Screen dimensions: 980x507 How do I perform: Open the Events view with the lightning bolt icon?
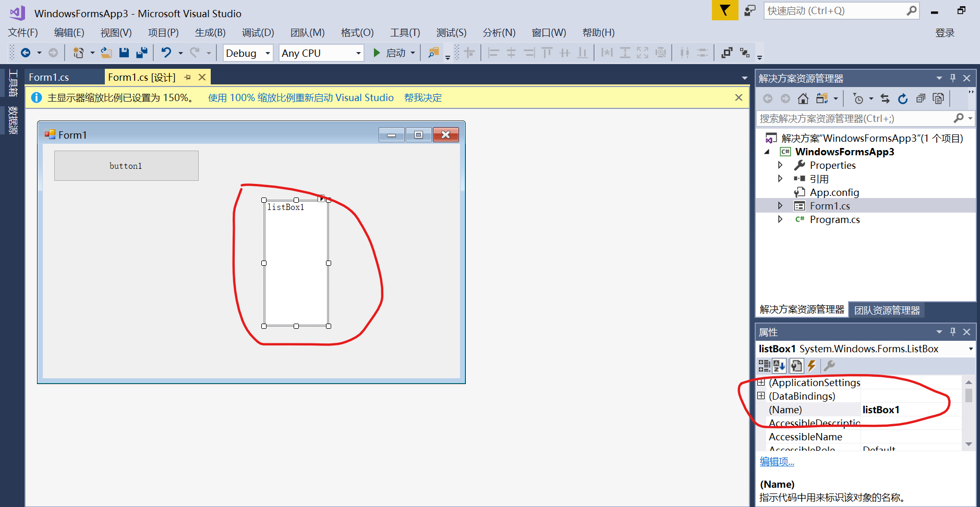coord(812,365)
